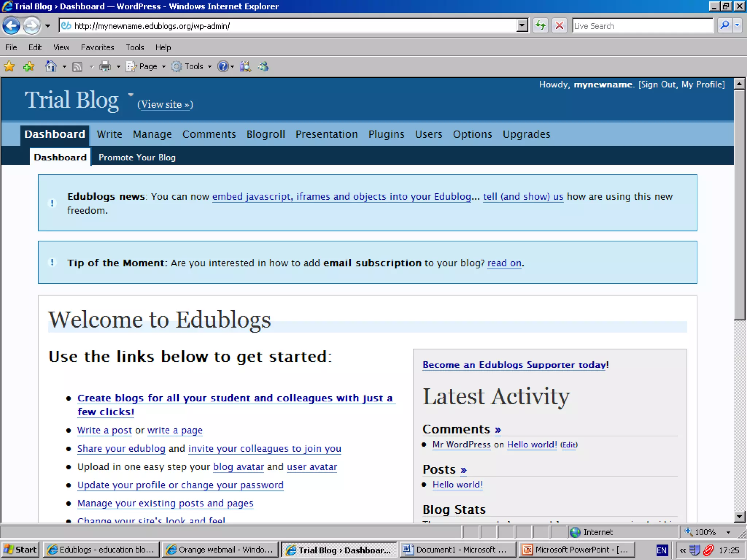The width and height of the screenshot is (747, 560).
Task: Open the recent pages dropdown arrow
Action: point(48,26)
